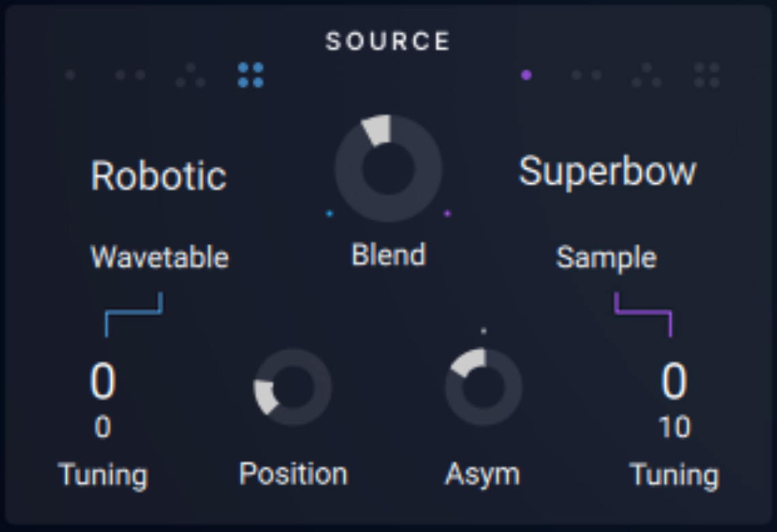Open the Wavetable engine picker
The height and width of the screenshot is (532, 777).
click(159, 257)
